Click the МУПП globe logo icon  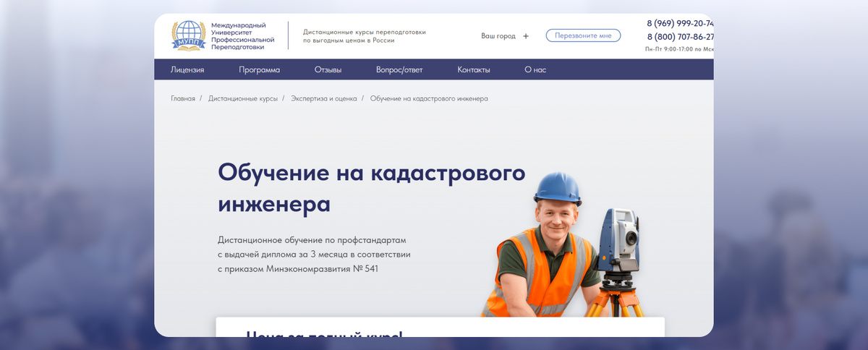(x=189, y=35)
